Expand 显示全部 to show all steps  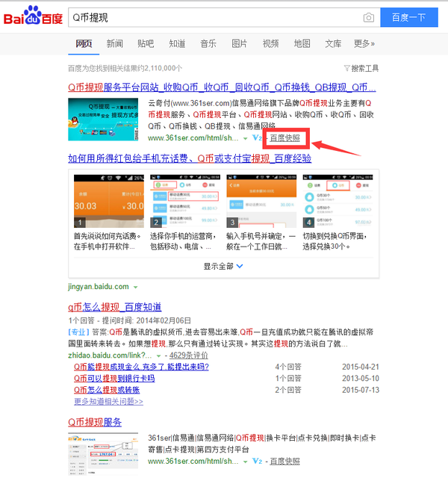[223, 266]
